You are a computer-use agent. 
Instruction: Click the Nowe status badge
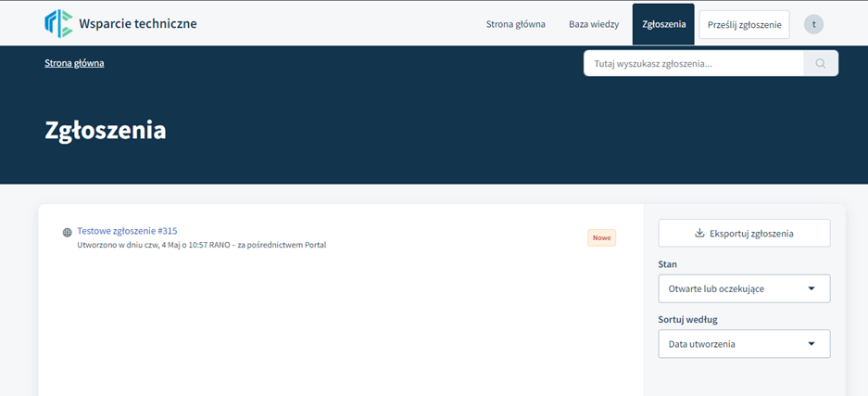[x=602, y=237]
